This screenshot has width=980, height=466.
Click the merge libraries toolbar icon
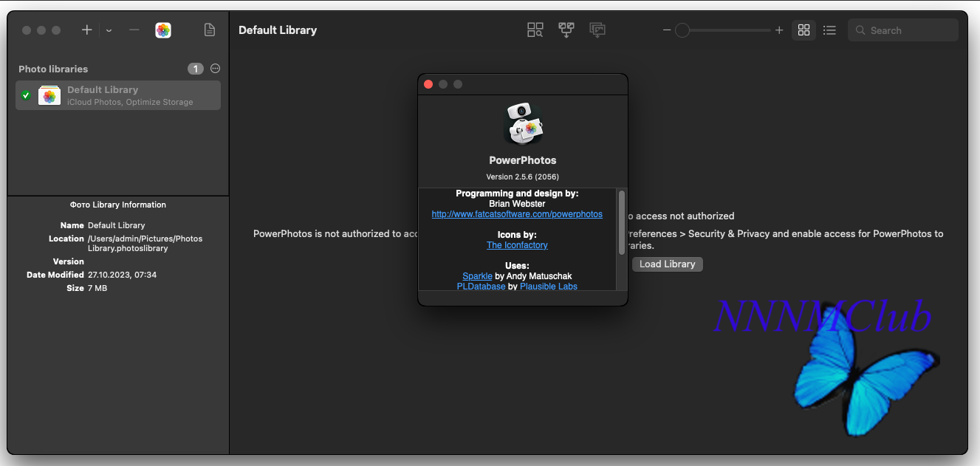tap(566, 30)
